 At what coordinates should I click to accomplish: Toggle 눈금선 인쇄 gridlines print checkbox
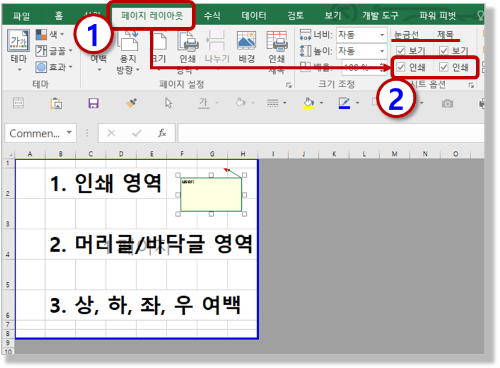point(400,67)
